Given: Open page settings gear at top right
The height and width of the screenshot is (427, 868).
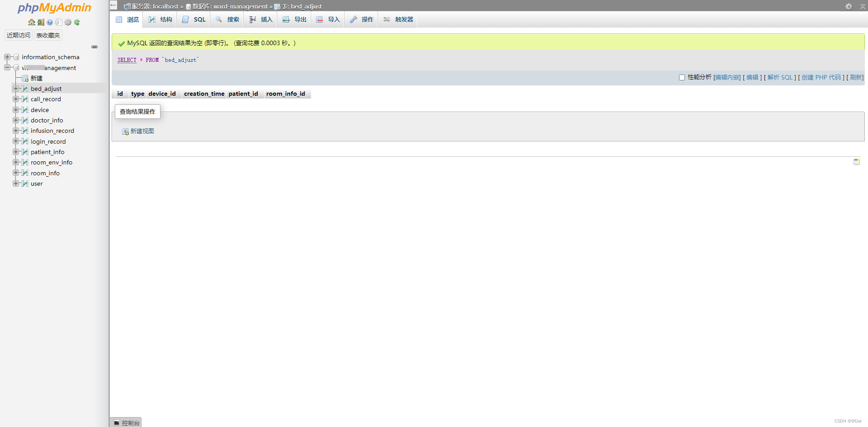Looking at the screenshot, I should click(x=849, y=6).
